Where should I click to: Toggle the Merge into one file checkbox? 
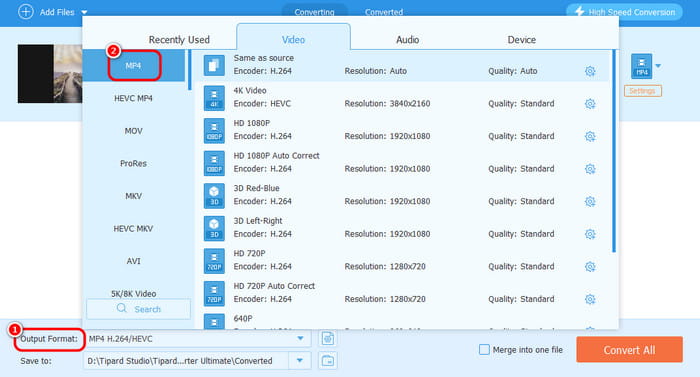[x=484, y=350]
